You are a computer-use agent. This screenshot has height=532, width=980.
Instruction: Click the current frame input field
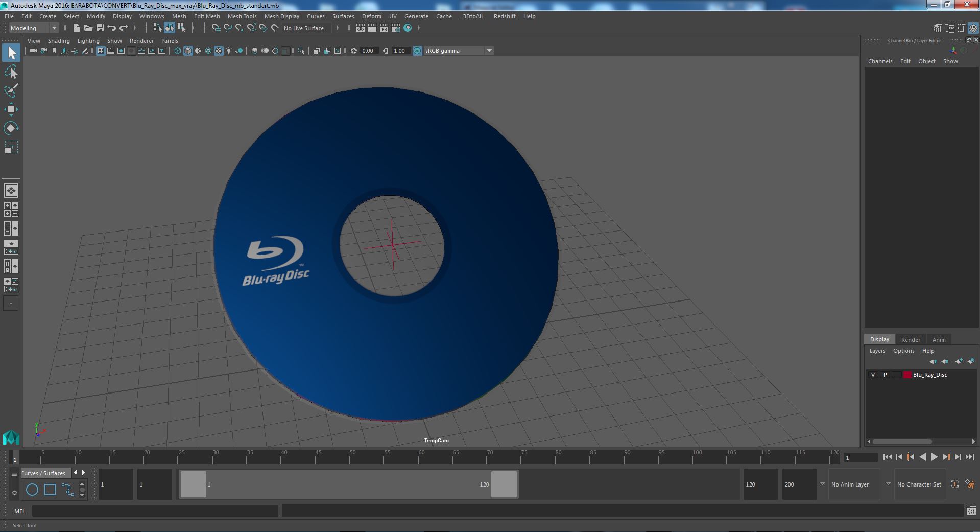(860, 457)
